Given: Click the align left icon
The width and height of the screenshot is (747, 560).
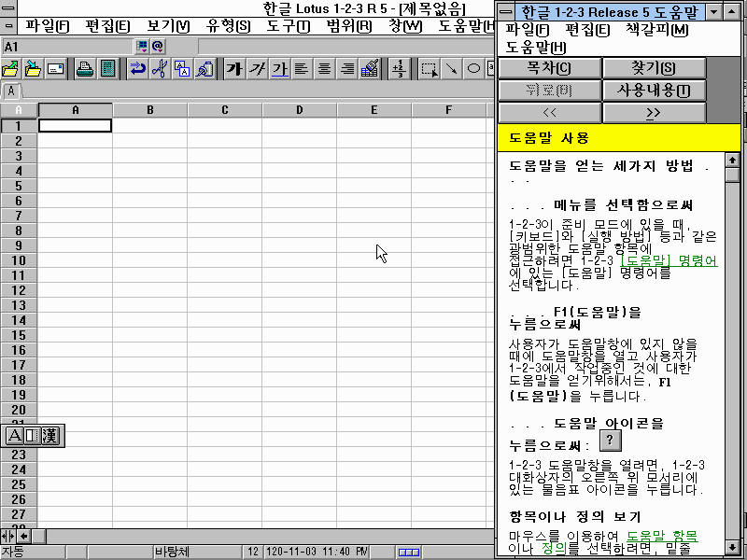Looking at the screenshot, I should pos(302,69).
